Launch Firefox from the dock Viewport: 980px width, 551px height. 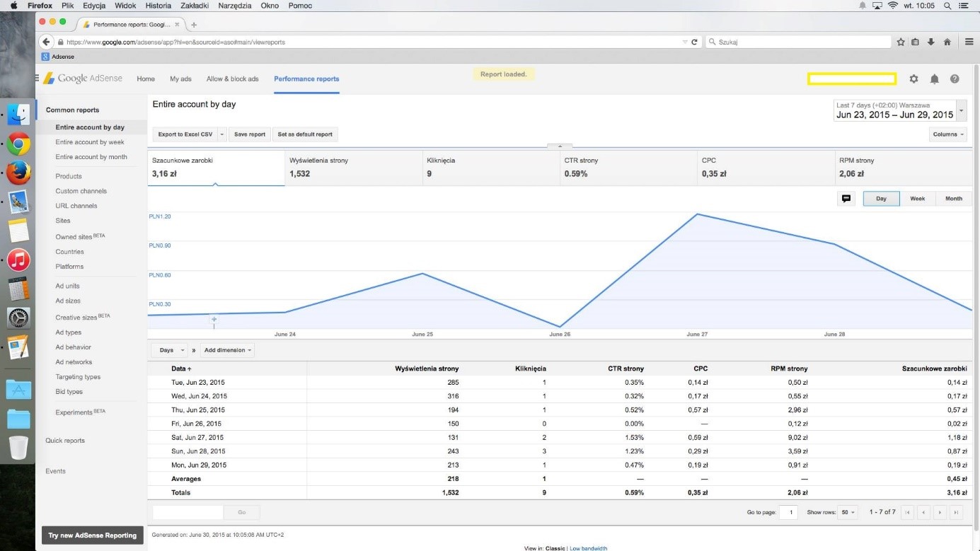pyautogui.click(x=18, y=173)
